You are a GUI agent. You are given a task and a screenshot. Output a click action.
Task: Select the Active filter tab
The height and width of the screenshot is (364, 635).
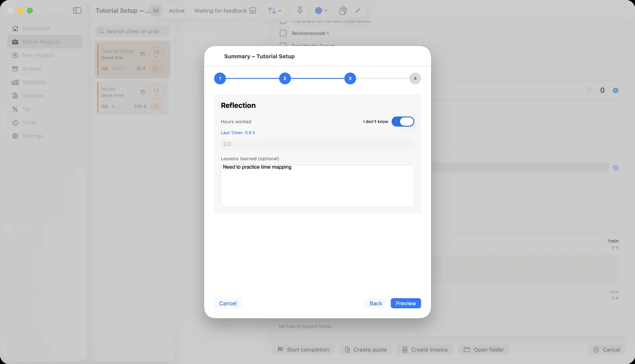pos(177,11)
